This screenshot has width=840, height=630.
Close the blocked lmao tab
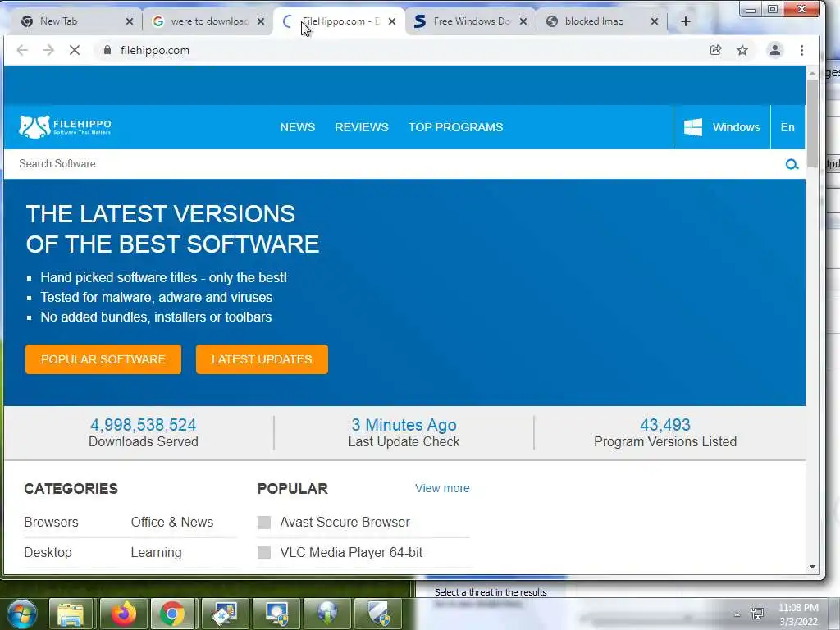click(654, 21)
